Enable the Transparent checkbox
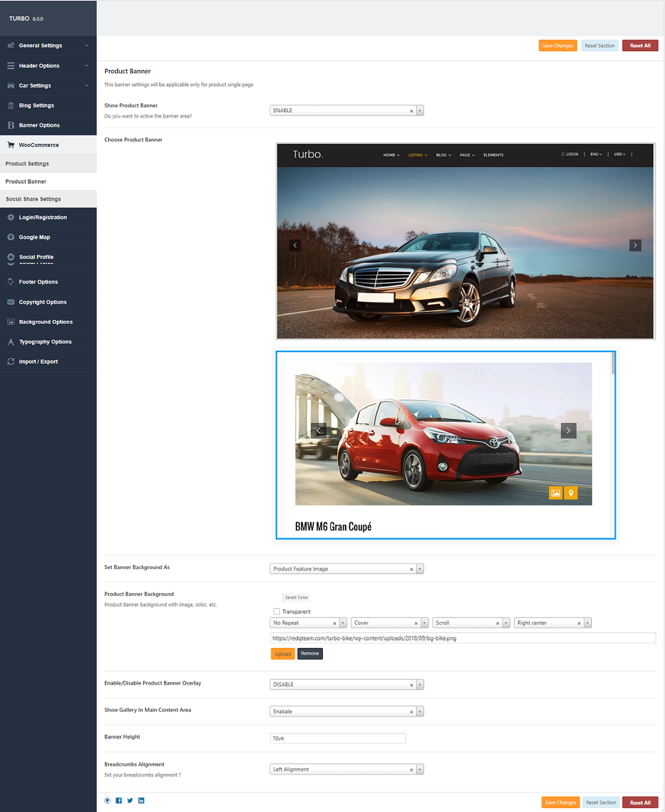Image resolution: width=665 pixels, height=812 pixels. pos(277,611)
